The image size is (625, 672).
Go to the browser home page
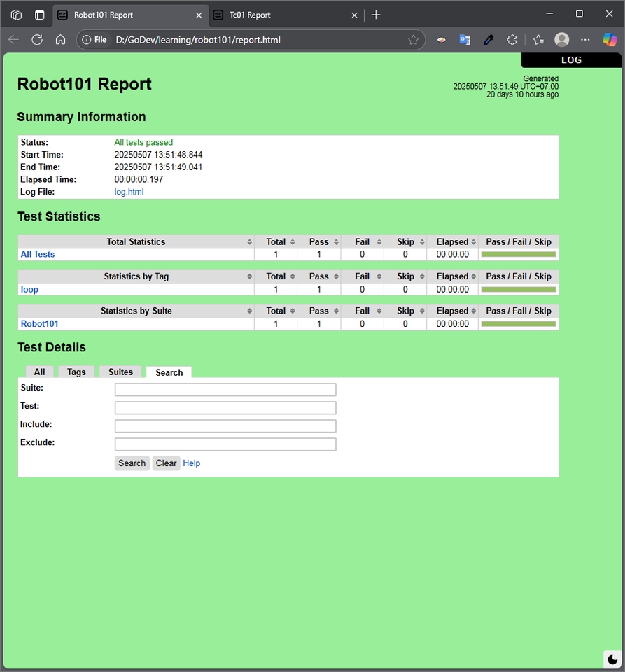pos(60,40)
